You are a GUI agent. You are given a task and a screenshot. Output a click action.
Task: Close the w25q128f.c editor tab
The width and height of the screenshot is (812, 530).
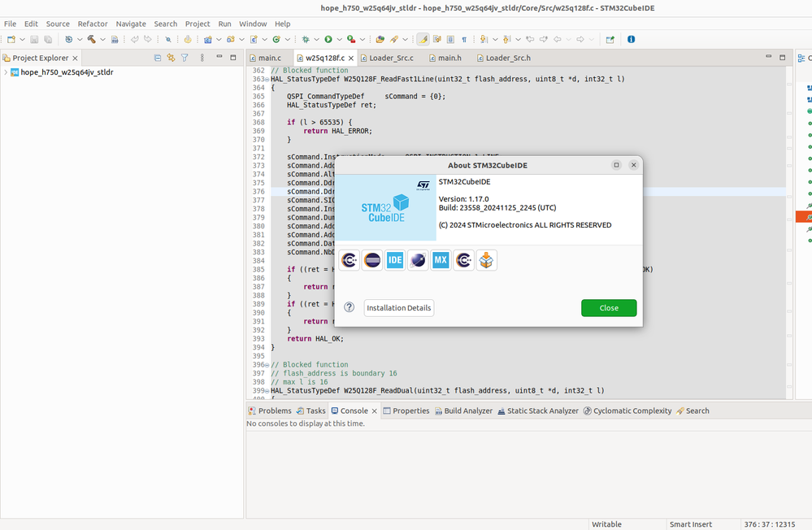pos(351,58)
